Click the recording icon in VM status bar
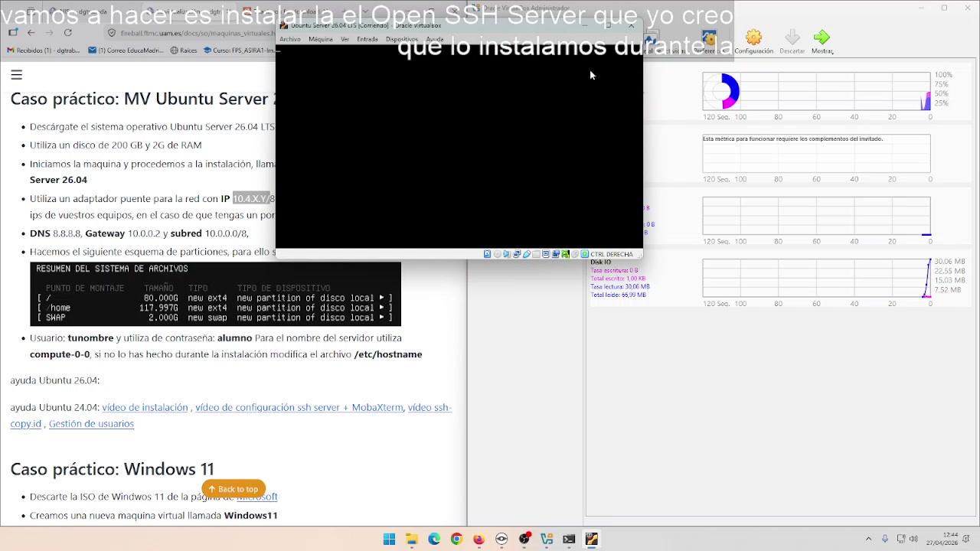Image resolution: width=980 pixels, height=551 pixels. (x=555, y=254)
